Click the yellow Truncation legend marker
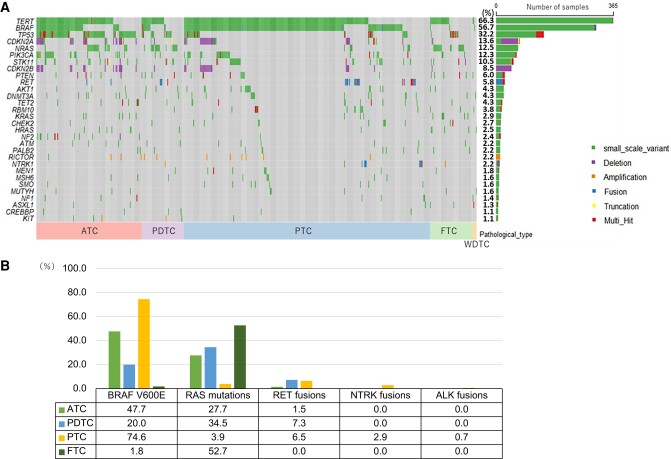 click(x=594, y=205)
